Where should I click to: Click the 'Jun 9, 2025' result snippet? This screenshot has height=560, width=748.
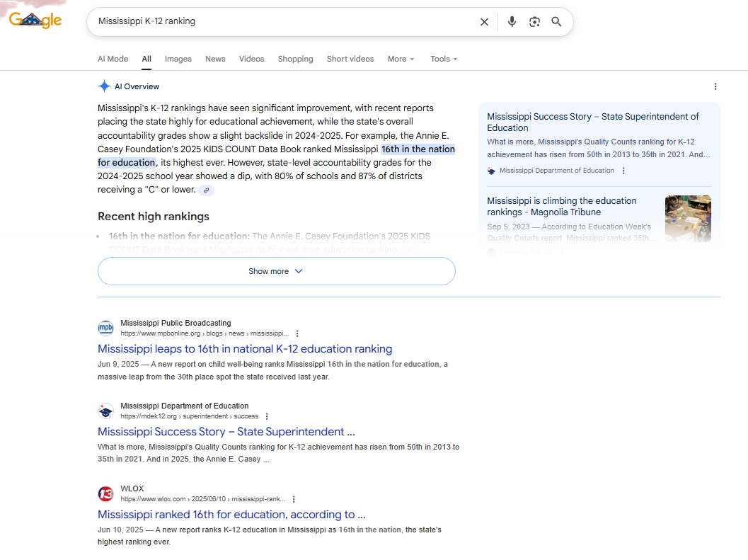(x=273, y=370)
